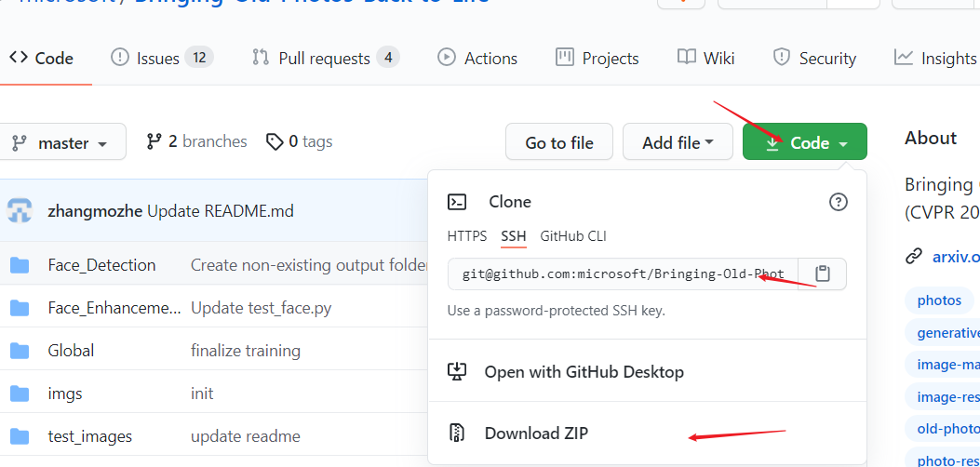Open the Create non-existing output folder commit
Screen dimensions: 980x467
tap(309, 265)
